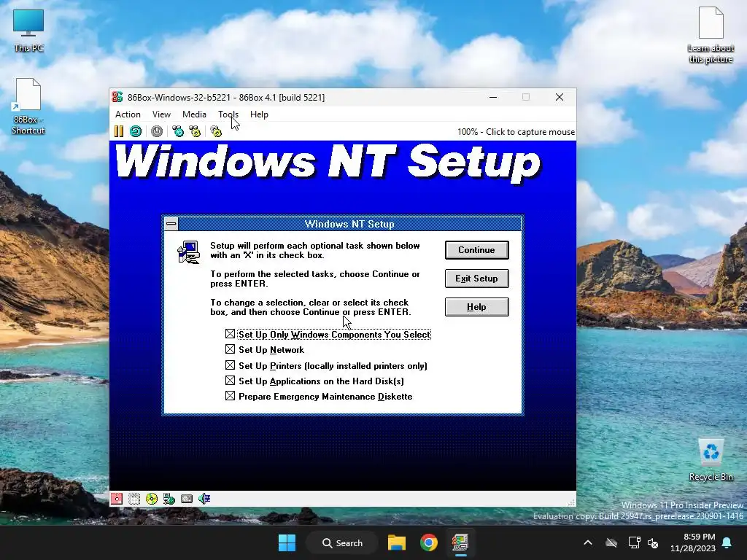Open Windows Start menu
This screenshot has width=747, height=560.
click(x=287, y=542)
